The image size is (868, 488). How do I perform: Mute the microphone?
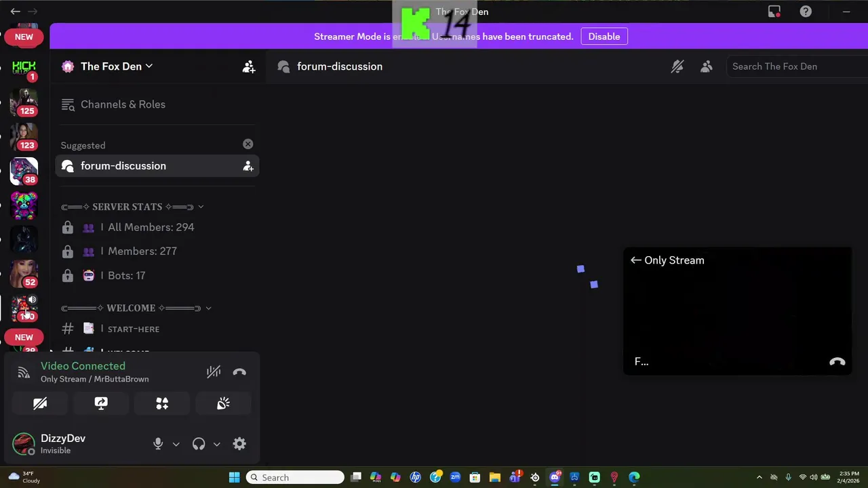coord(158,444)
